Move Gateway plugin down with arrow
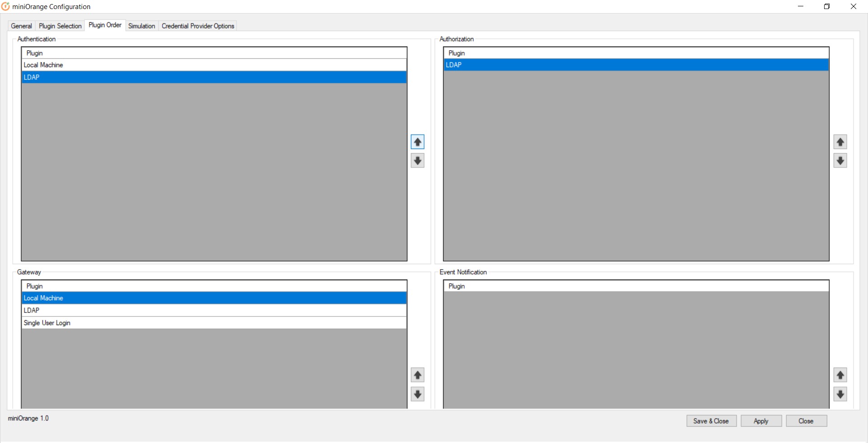Image resolution: width=868 pixels, height=443 pixels. click(417, 394)
